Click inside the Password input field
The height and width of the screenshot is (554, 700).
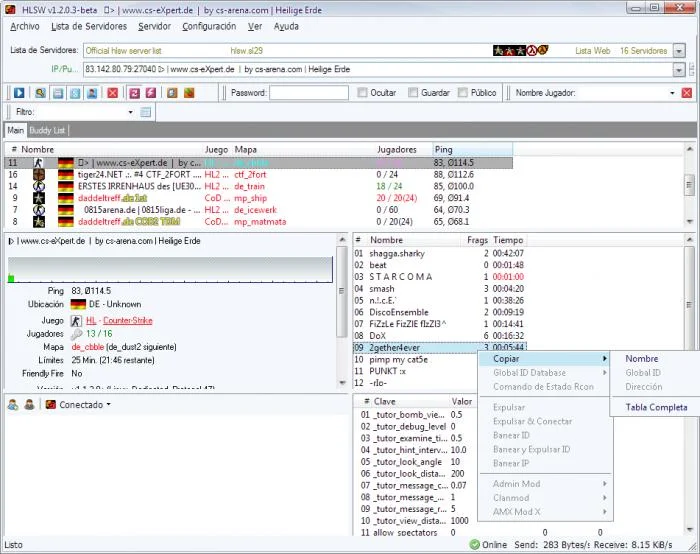308,93
